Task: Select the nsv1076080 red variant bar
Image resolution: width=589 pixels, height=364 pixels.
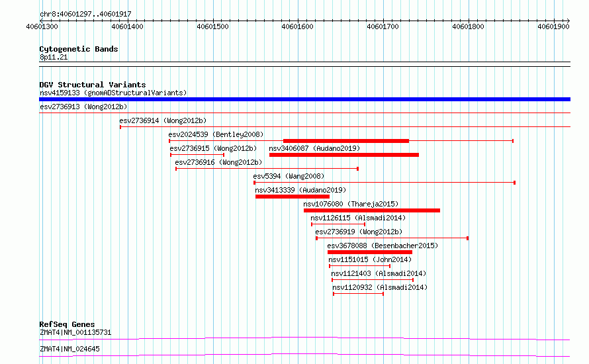Action: coord(372,210)
